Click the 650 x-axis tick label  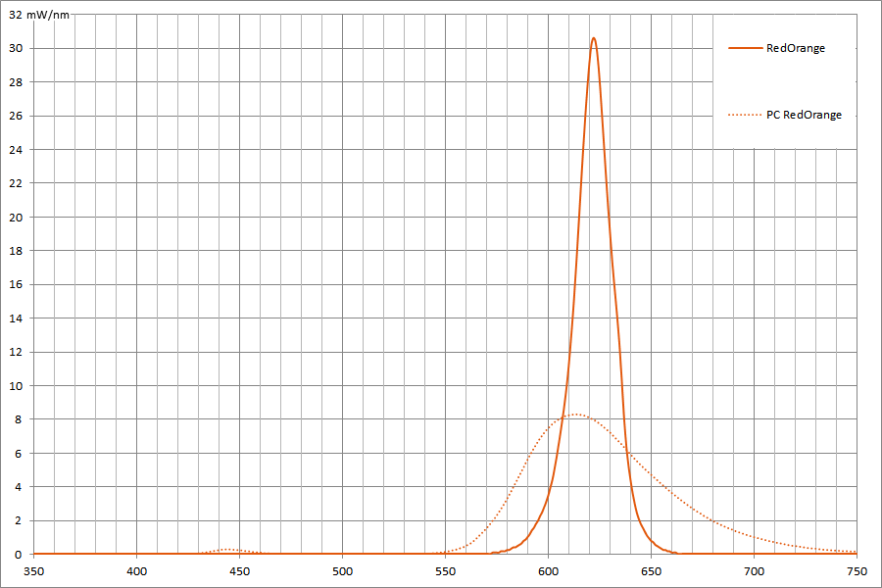coord(651,570)
